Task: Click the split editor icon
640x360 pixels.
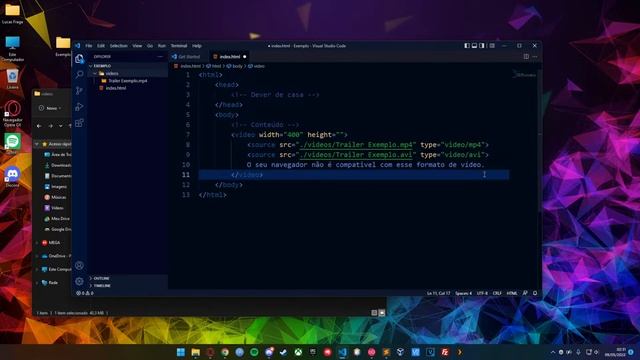Action: point(526,57)
